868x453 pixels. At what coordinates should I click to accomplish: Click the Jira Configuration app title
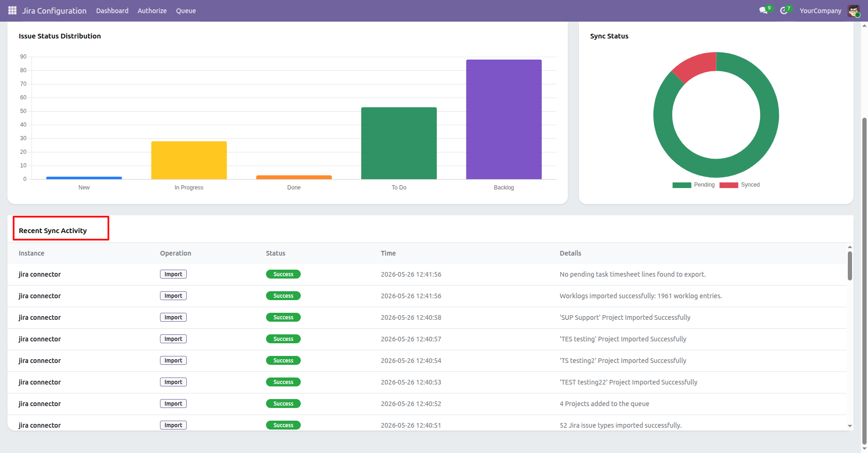54,10
